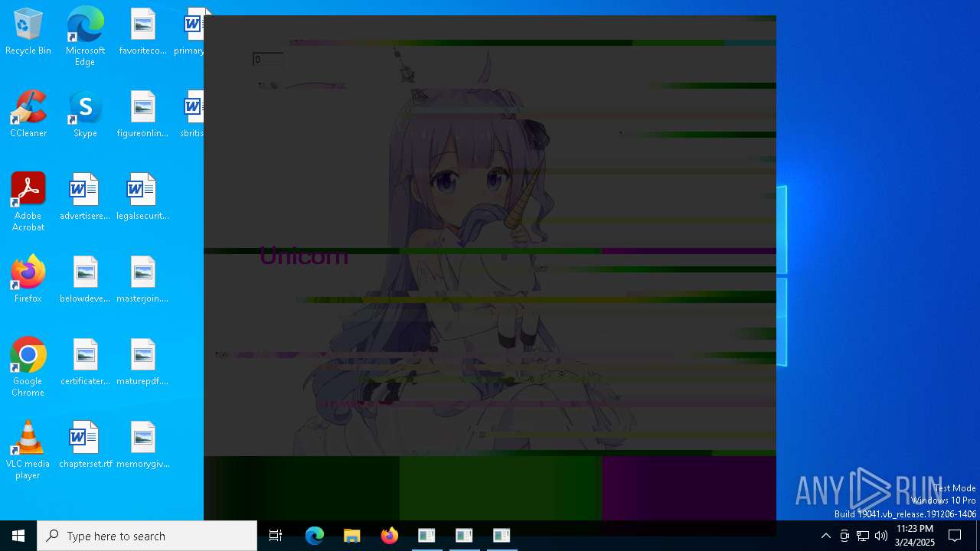Open File Explorer from the taskbar
Screen dimensions: 980x551
click(x=352, y=536)
